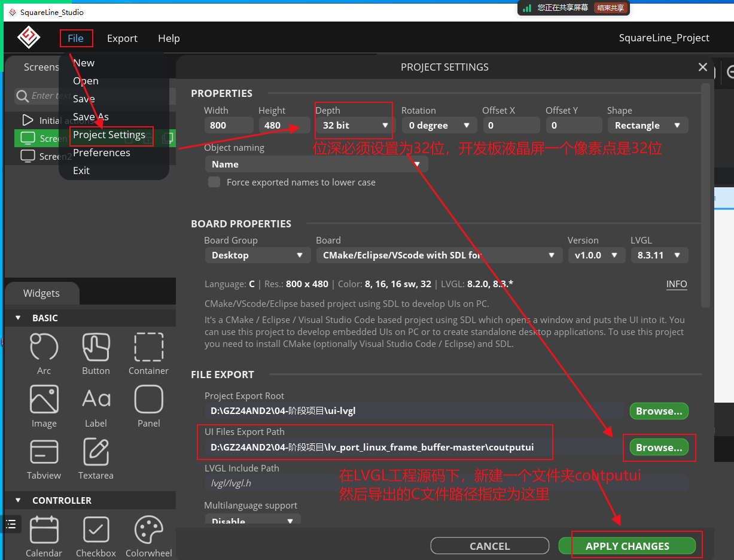Select the Tabview widget

(x=44, y=459)
